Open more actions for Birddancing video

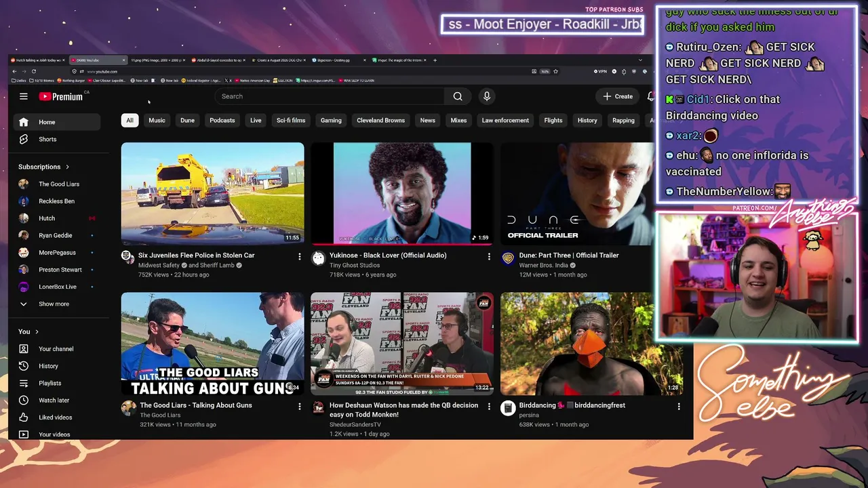coord(678,406)
